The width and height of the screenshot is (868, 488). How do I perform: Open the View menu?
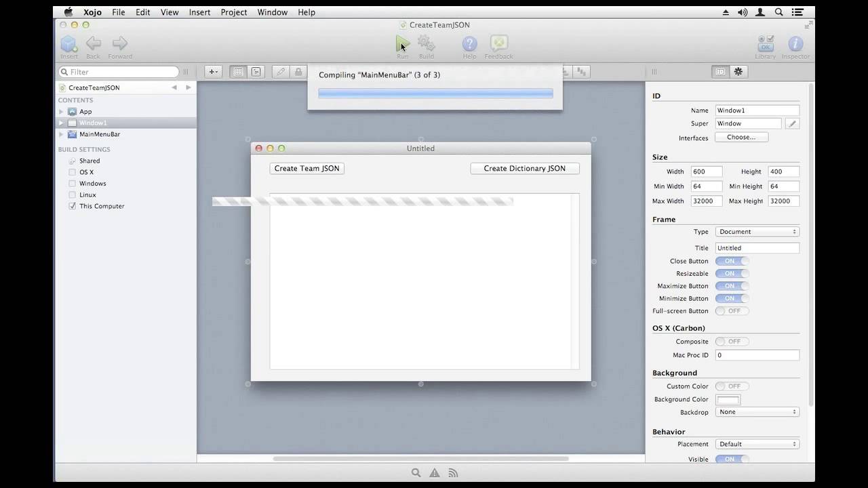[170, 12]
